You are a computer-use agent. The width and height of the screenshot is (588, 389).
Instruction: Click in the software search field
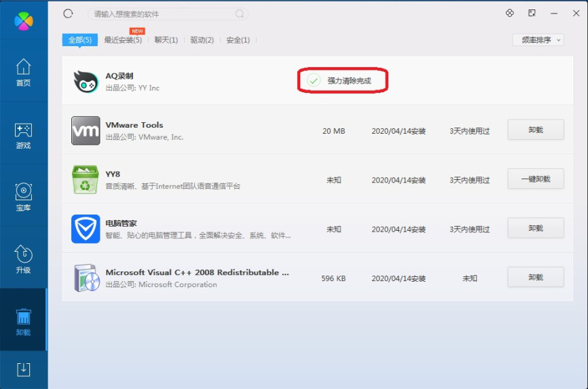[x=168, y=14]
